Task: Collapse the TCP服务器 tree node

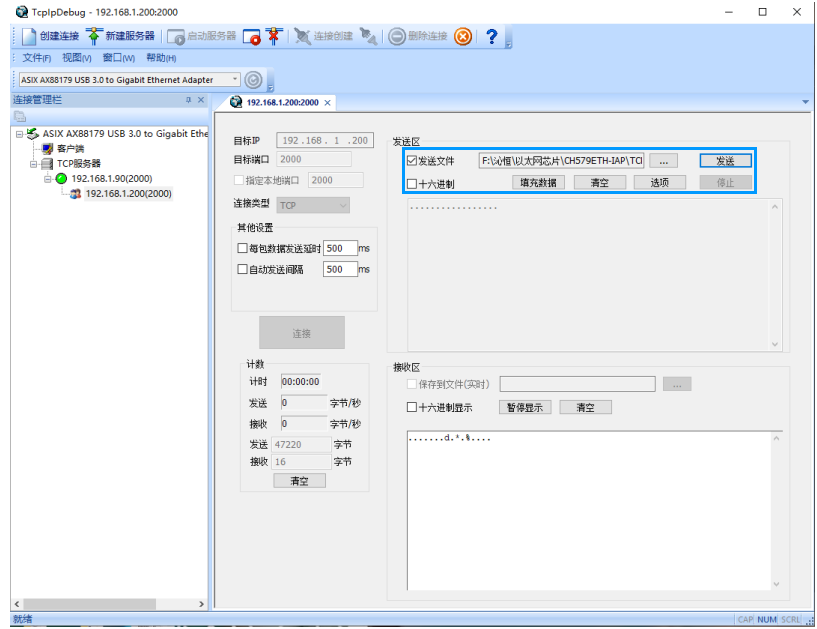Action: (33, 164)
